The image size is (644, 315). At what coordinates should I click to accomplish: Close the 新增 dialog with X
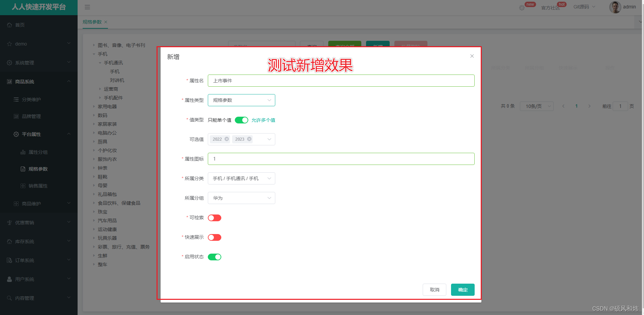tap(472, 56)
